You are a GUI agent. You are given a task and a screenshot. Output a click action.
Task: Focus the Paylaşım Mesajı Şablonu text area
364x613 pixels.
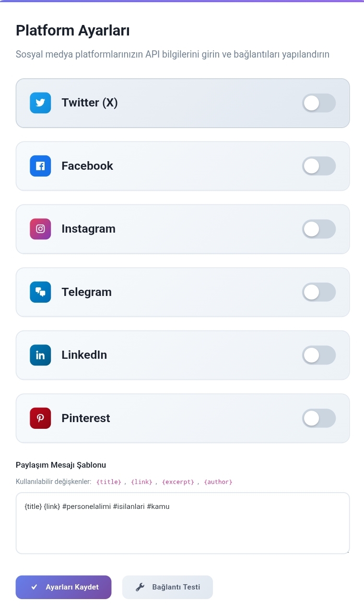(183, 523)
